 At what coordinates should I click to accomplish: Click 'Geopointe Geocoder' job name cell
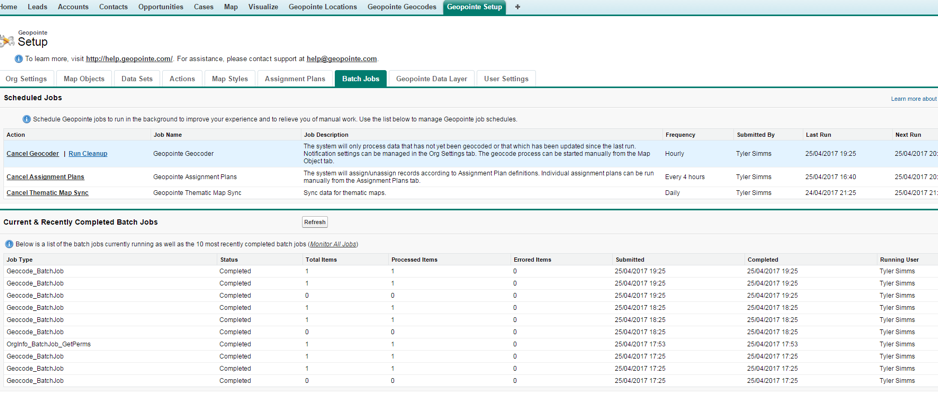pos(183,154)
